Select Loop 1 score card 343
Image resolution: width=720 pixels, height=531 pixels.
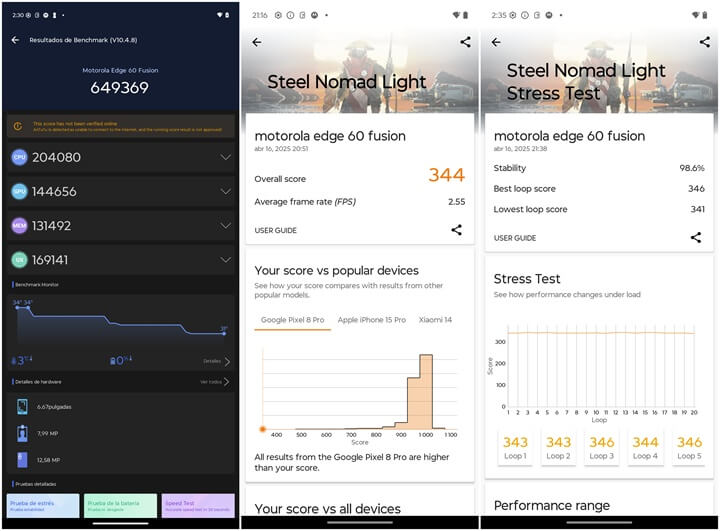tap(515, 448)
